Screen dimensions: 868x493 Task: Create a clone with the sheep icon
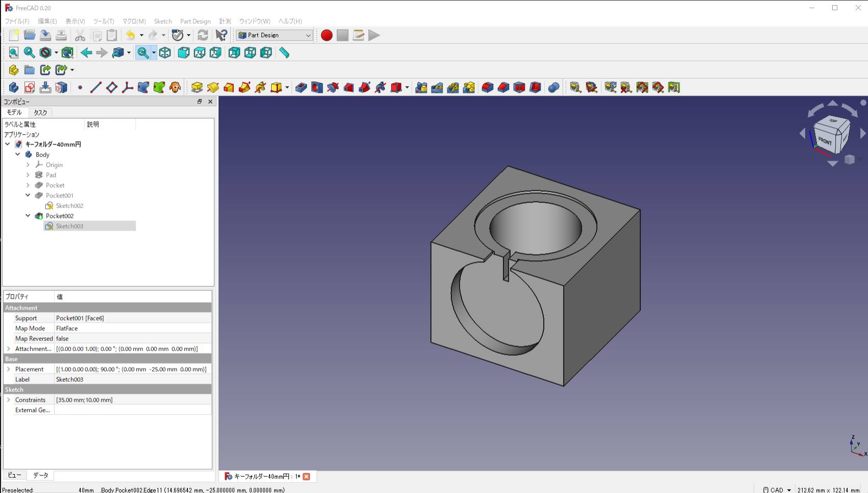175,87
